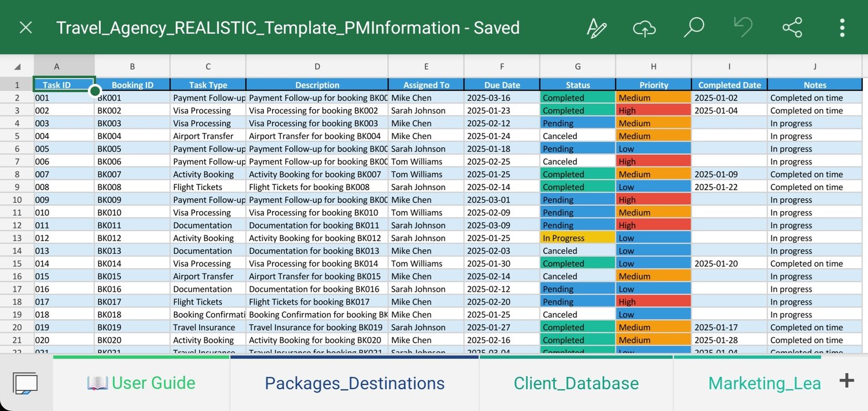The width and height of the screenshot is (868, 411).
Task: Select Tom Williams in row 15
Action: [x=426, y=264]
